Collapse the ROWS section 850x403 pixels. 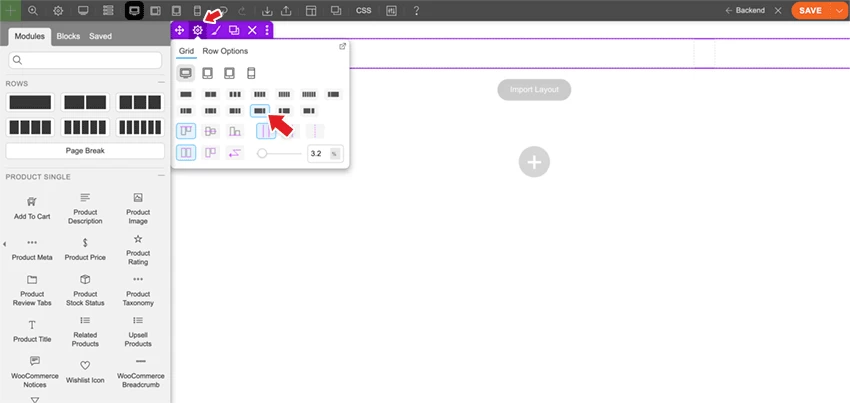click(161, 82)
